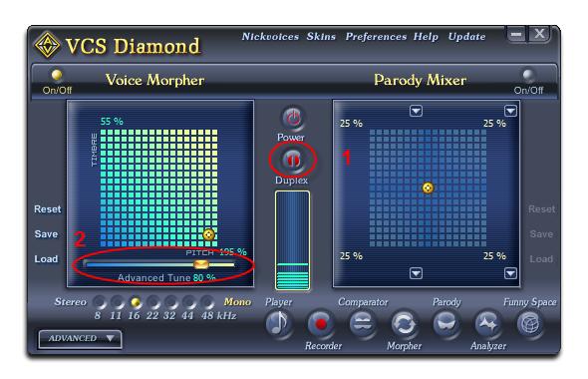Open the Analyzer tool icon
The width and height of the screenshot is (588, 379).
tap(487, 323)
